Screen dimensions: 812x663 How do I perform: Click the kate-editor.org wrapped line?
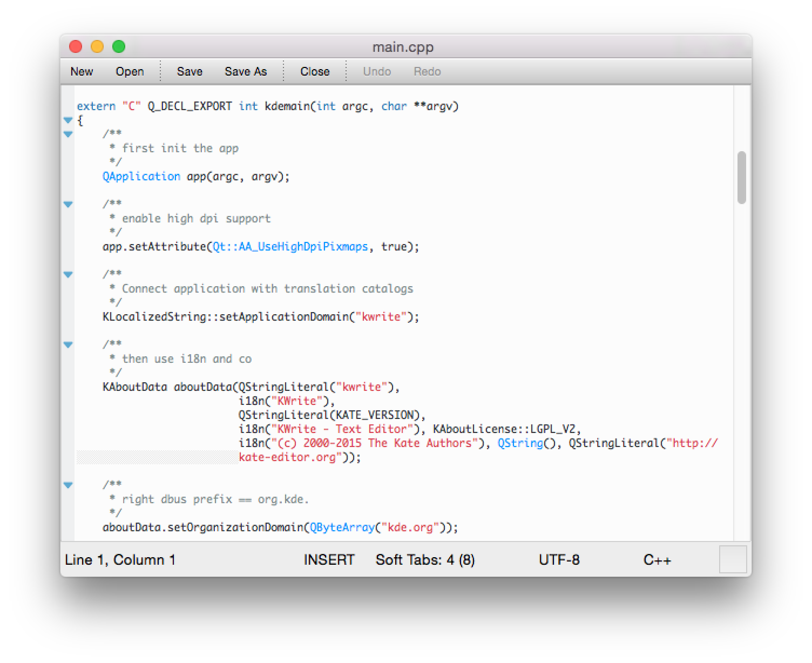(x=300, y=457)
